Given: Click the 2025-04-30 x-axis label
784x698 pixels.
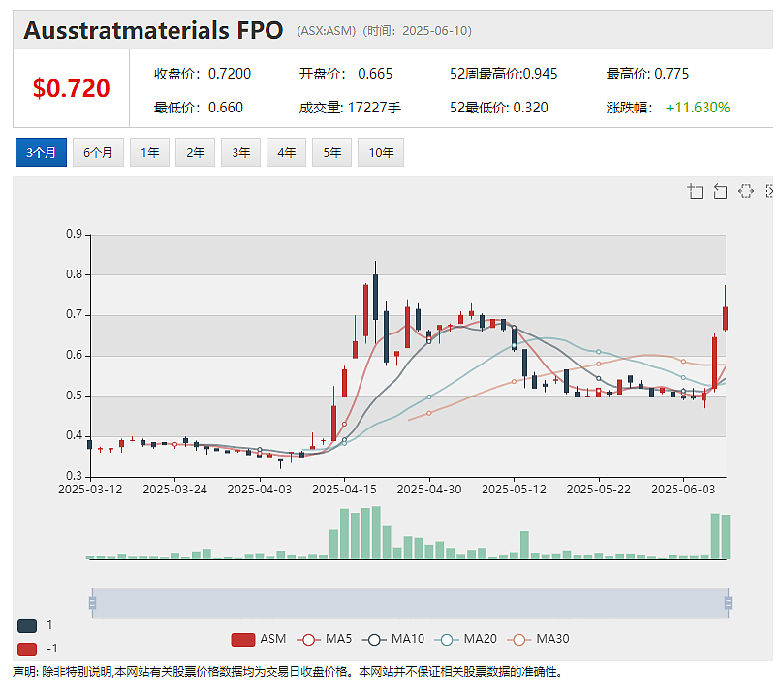Looking at the screenshot, I should point(429,489).
